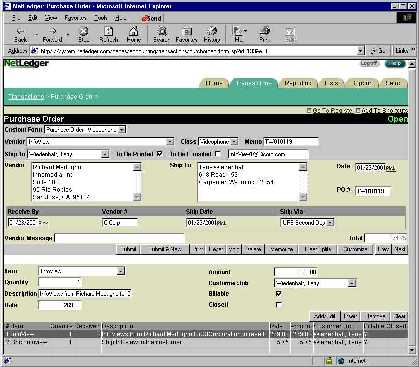
Task: Click the Internet Explorer logo throbber
Action: pyautogui.click(x=406, y=17)
